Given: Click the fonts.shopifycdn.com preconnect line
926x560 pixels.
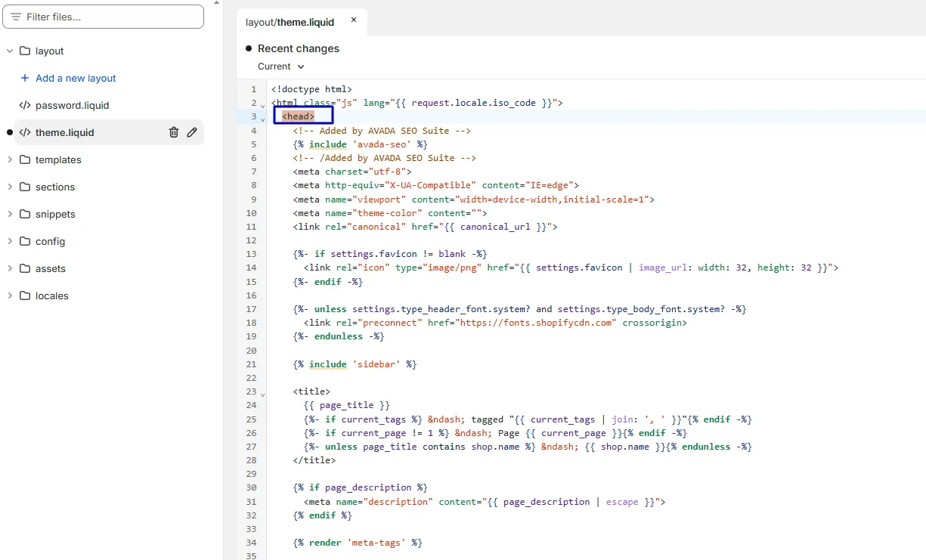Looking at the screenshot, I should click(x=495, y=323).
